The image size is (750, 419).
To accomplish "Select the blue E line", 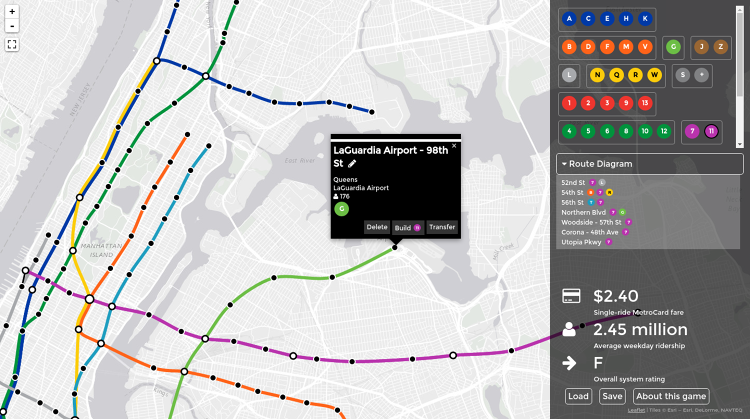I will (607, 19).
